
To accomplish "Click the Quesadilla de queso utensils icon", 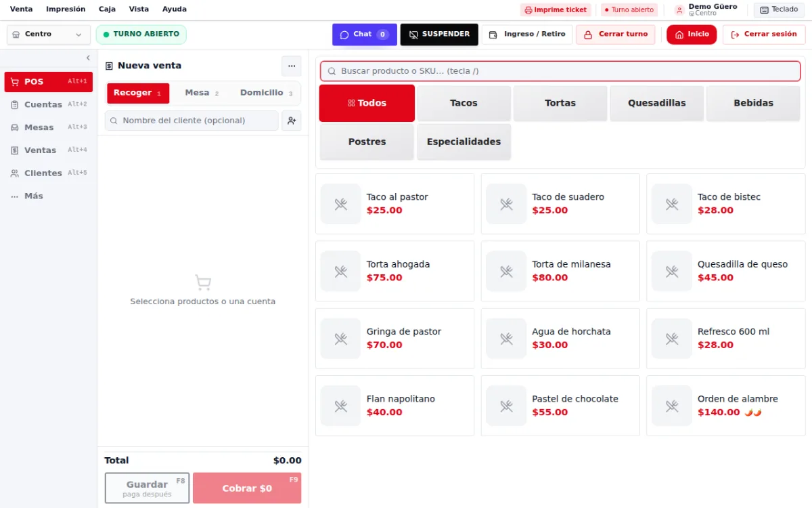I will tap(672, 271).
